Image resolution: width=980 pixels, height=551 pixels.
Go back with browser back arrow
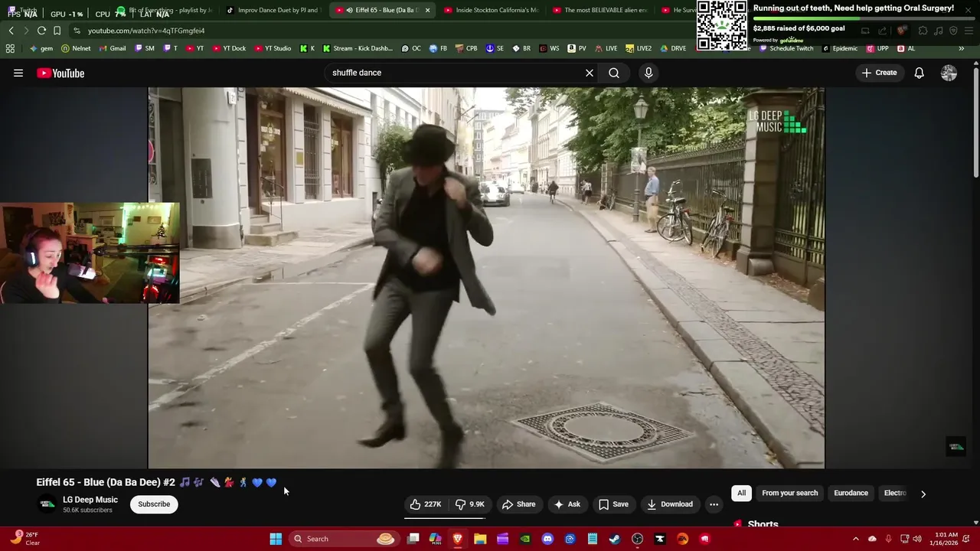click(11, 31)
